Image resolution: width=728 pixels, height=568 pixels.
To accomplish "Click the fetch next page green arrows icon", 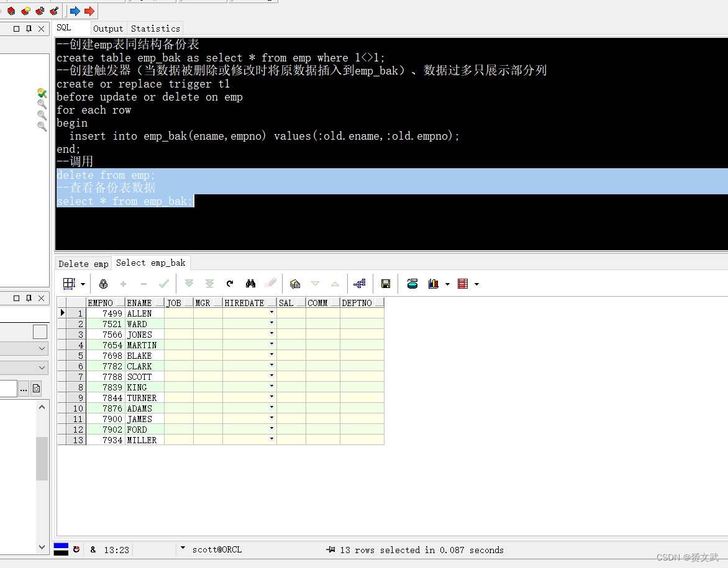I will click(189, 284).
